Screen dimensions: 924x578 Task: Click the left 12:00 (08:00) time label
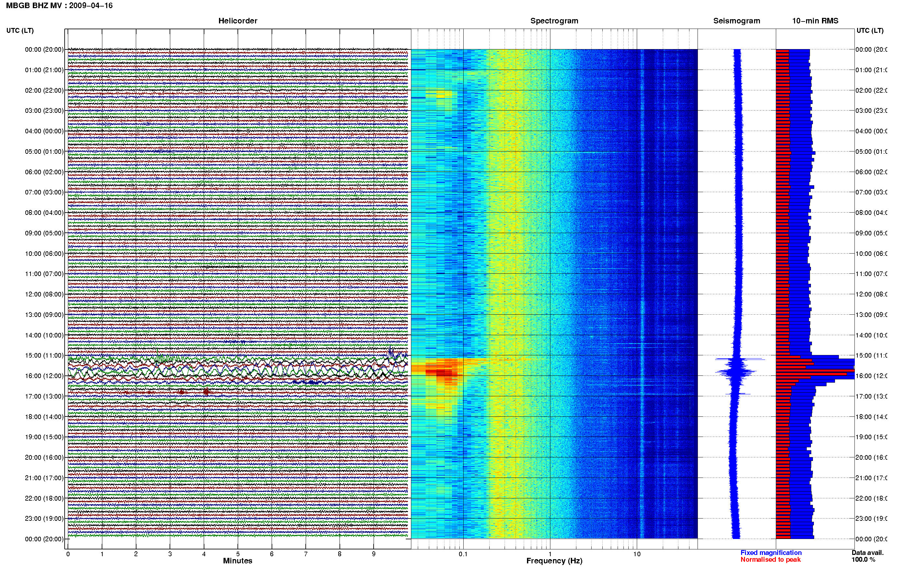tap(44, 294)
